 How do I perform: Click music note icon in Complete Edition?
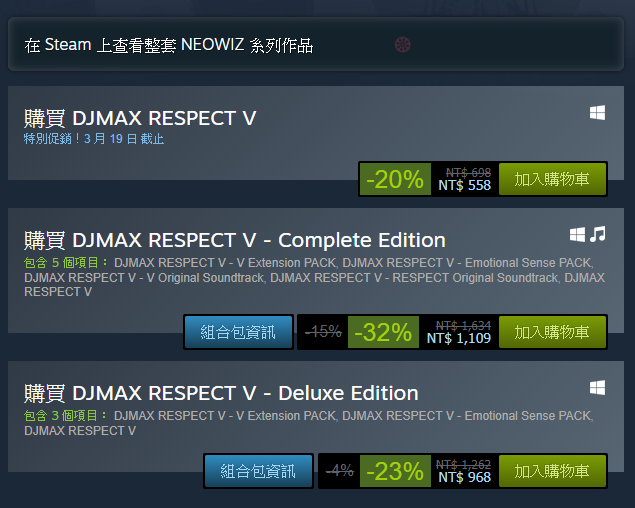pyautogui.click(x=598, y=234)
